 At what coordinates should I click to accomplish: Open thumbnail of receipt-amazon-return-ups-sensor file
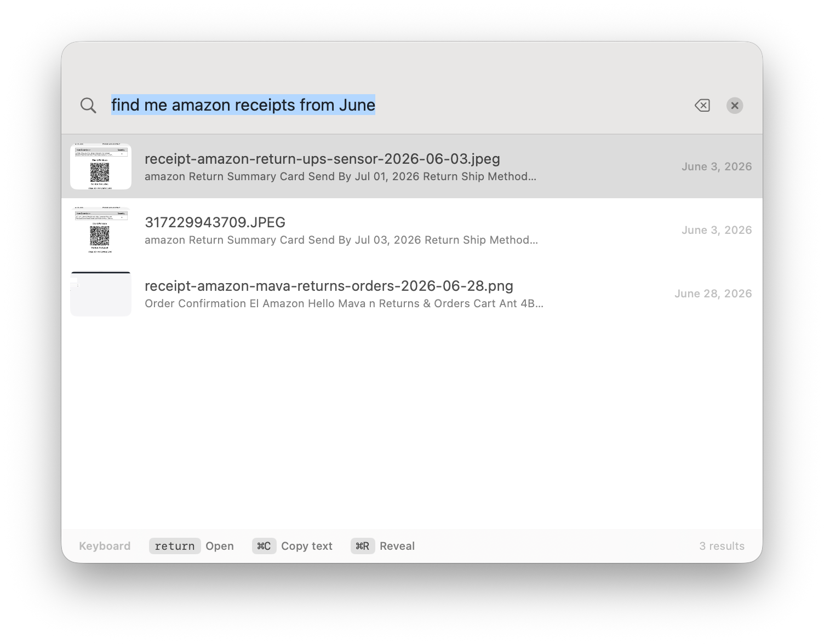pos(101,166)
